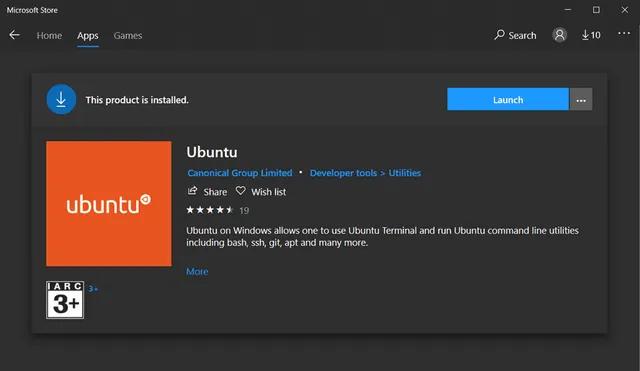Viewport: 640px width, 371px height.
Task: Click the share icon beside Share
Action: [192, 191]
